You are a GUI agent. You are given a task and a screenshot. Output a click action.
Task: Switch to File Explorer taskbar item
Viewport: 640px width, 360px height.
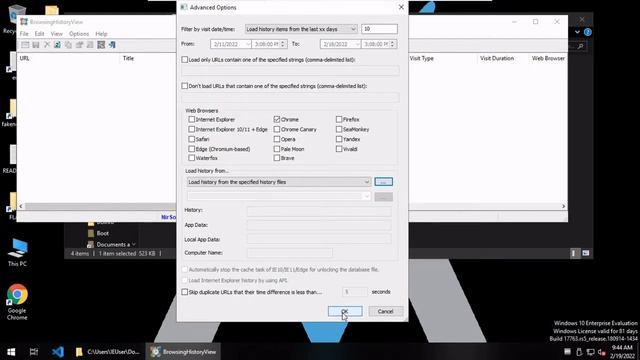click(108, 352)
